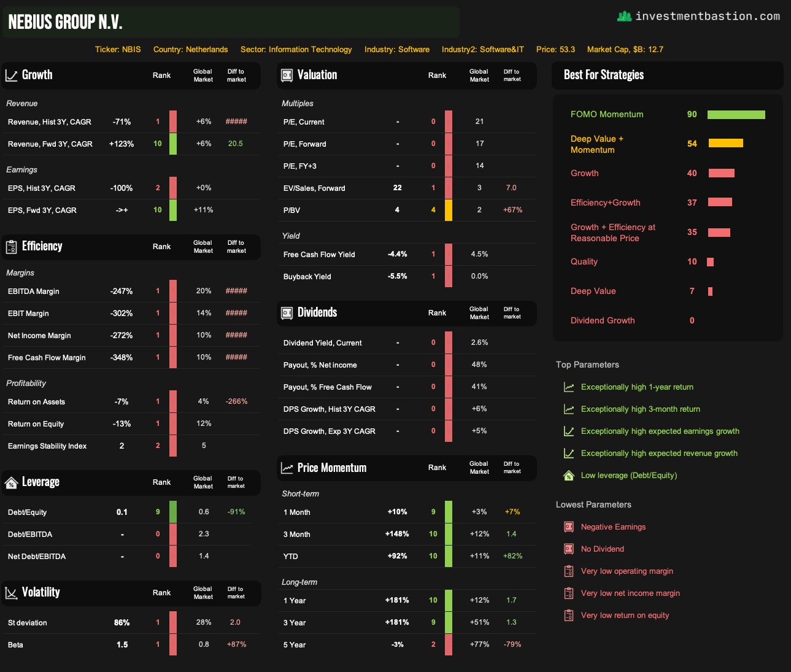Viewport: 791px width, 672px height.
Task: Click the Efficiency section clipboard icon
Action: click(x=11, y=247)
